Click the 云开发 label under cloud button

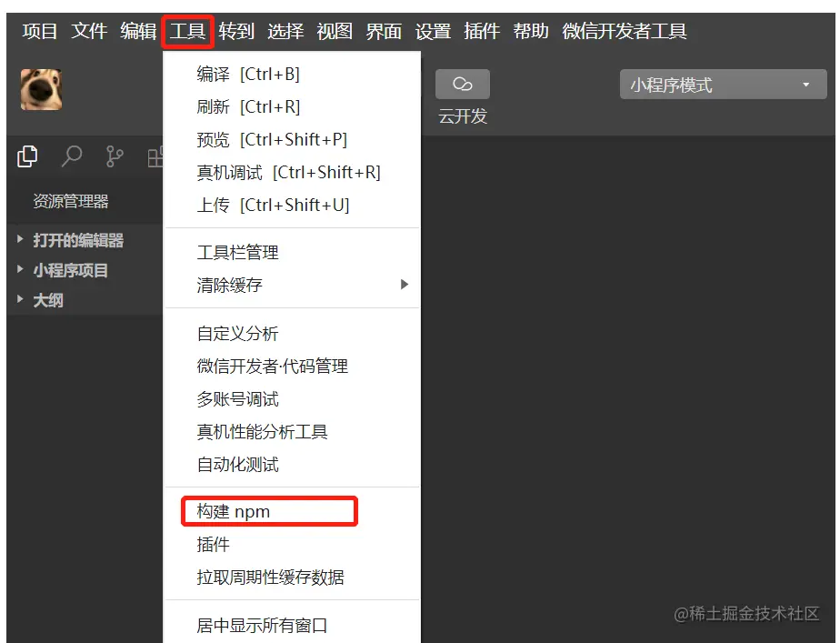pos(463,116)
